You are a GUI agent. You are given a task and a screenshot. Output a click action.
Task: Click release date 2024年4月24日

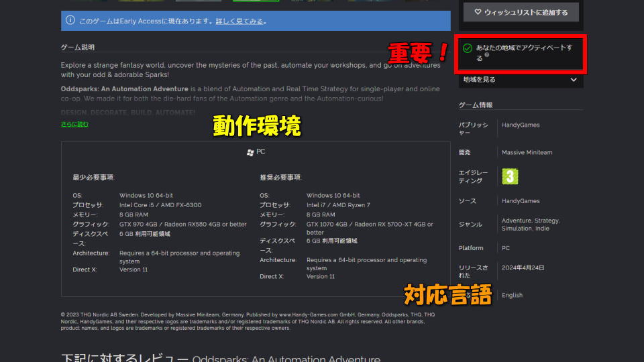tap(523, 267)
